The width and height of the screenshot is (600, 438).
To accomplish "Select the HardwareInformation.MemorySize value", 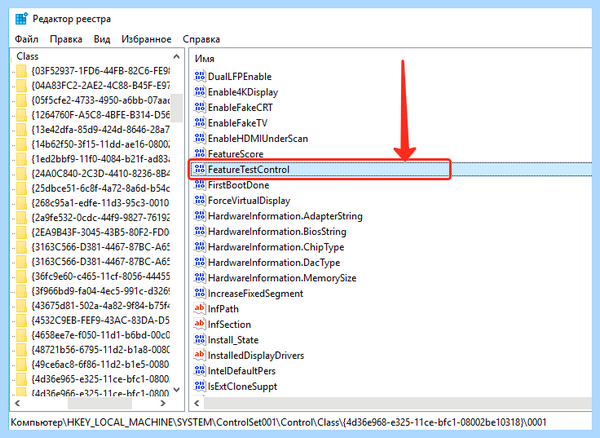I will 282,278.
